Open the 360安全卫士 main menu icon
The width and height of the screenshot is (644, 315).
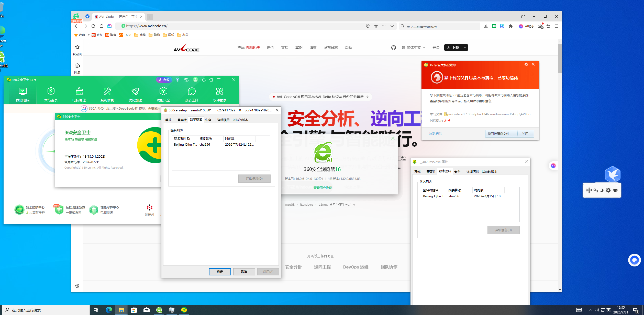[219, 80]
